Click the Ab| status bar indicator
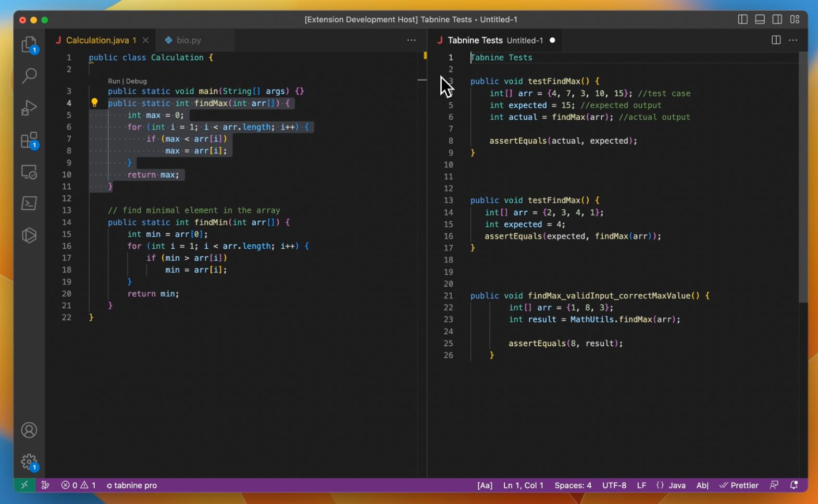 702,485
